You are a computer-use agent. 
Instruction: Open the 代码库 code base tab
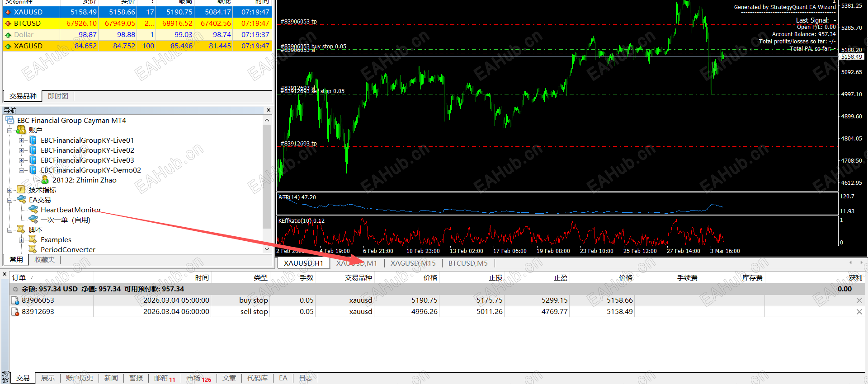click(x=257, y=378)
